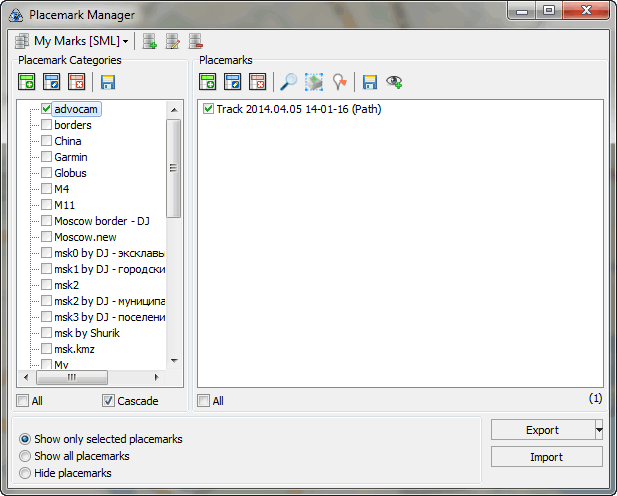Delete the selected placemark category

coord(76,83)
